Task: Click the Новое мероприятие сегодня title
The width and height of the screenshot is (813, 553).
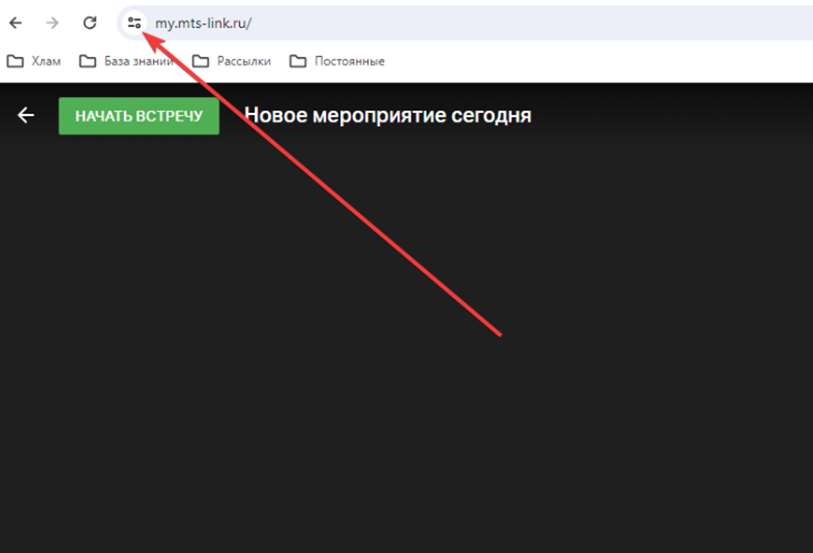Action: point(387,116)
